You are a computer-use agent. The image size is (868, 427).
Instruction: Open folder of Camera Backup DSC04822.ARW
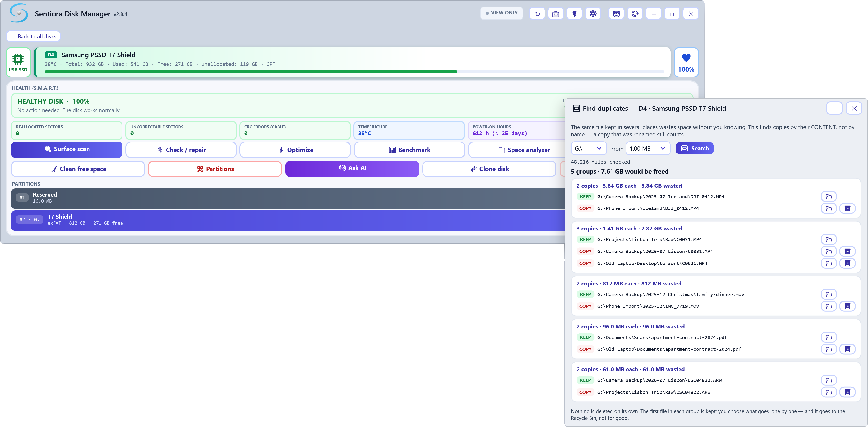pyautogui.click(x=829, y=381)
